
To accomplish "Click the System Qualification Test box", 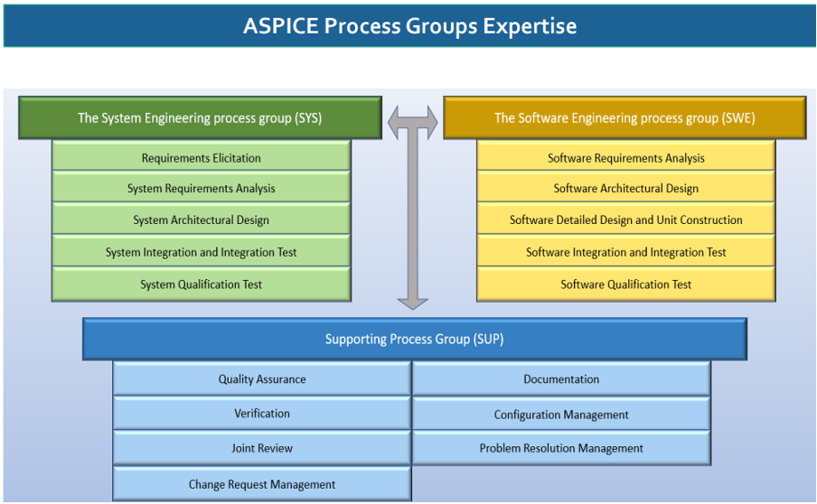I will click(x=202, y=285).
